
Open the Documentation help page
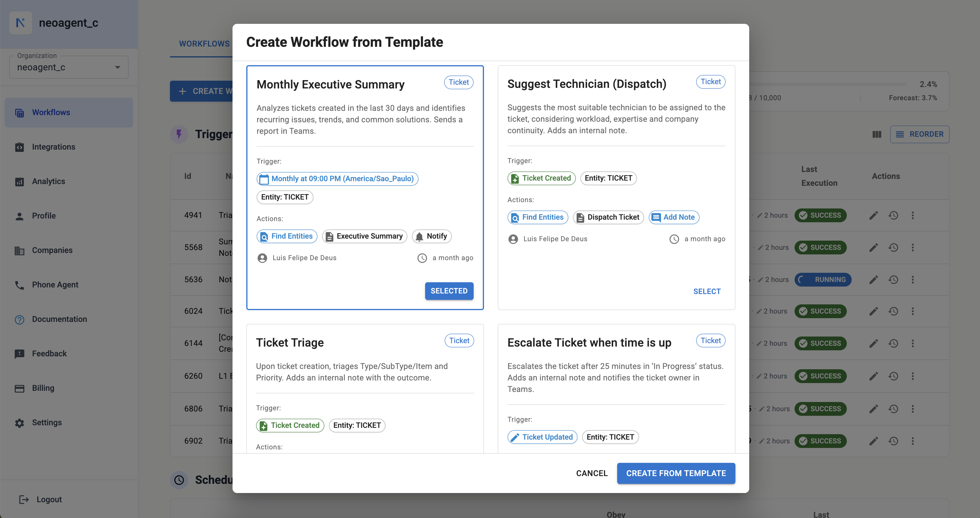pyautogui.click(x=59, y=319)
